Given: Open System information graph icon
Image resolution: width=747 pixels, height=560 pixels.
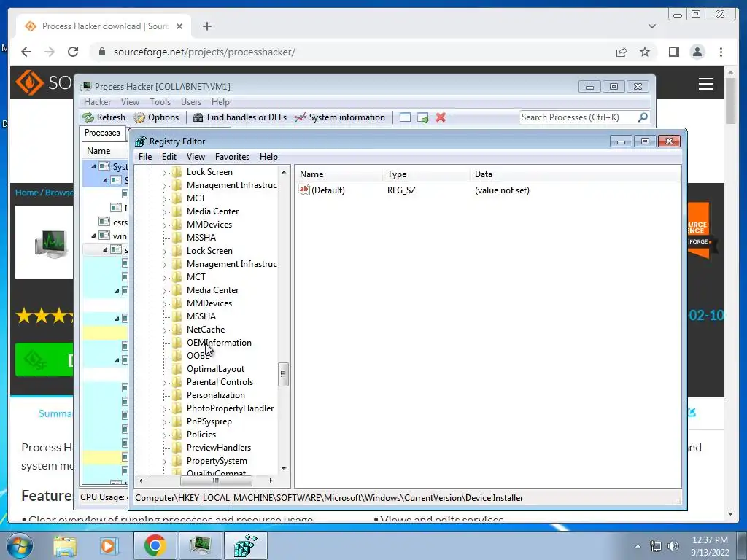Looking at the screenshot, I should (x=300, y=117).
